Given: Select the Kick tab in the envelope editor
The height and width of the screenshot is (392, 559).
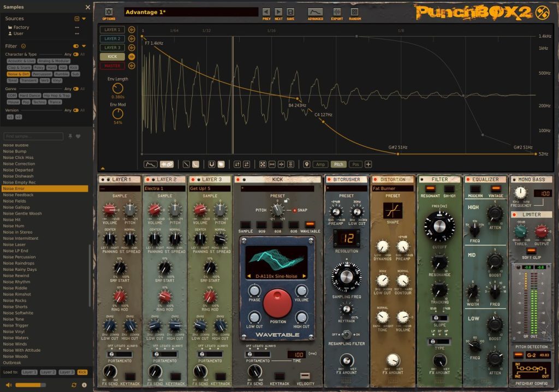Looking at the screenshot, I should click(x=112, y=56).
